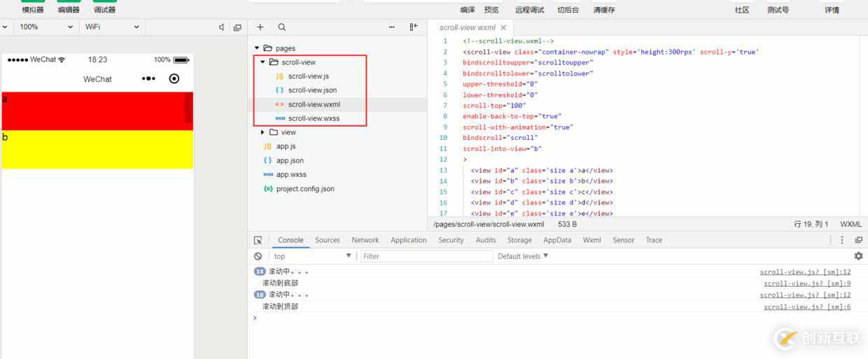This screenshot has height=359, width=868.
Task: Click 编译 compile button
Action: [468, 10]
